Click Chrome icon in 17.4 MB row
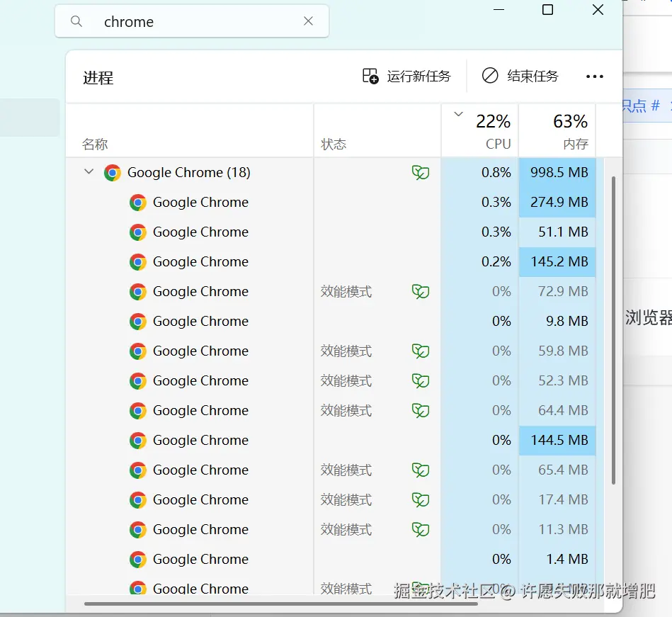The image size is (672, 617). click(138, 500)
